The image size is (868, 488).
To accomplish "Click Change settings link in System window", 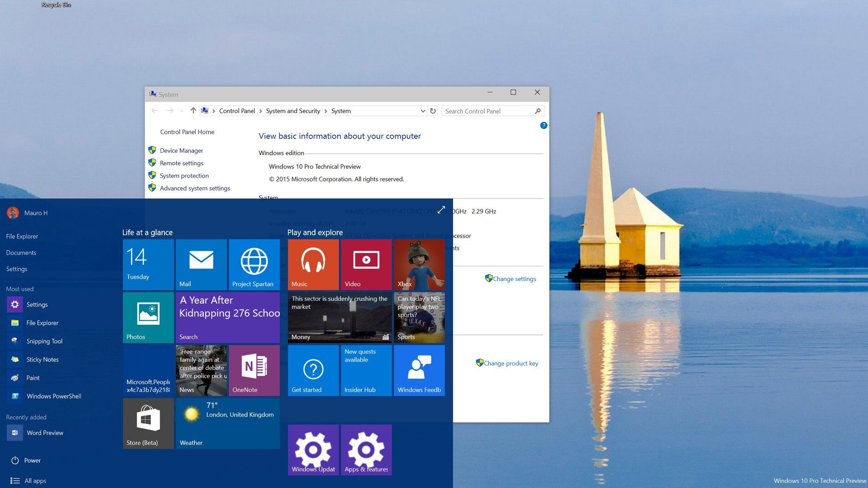I will (515, 279).
